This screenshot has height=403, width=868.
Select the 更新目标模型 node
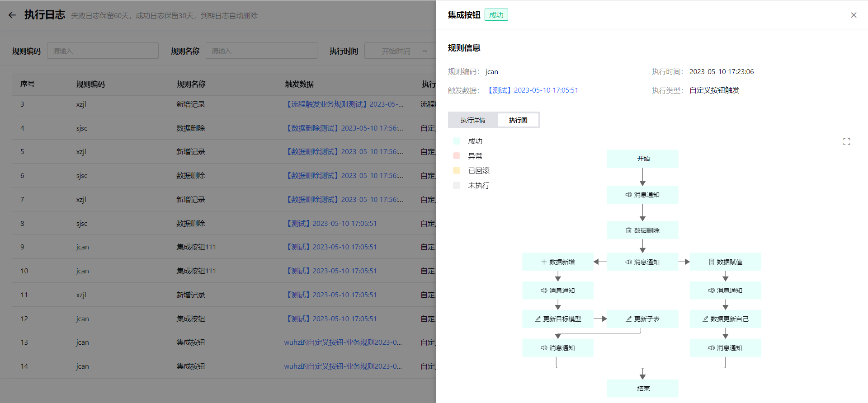(x=558, y=319)
